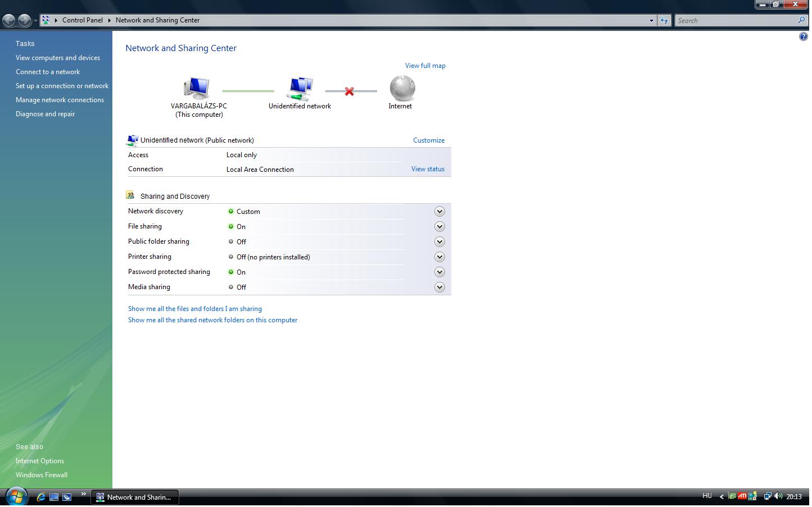Click the Internet globe icon
812x507 pixels.
[x=402, y=88]
